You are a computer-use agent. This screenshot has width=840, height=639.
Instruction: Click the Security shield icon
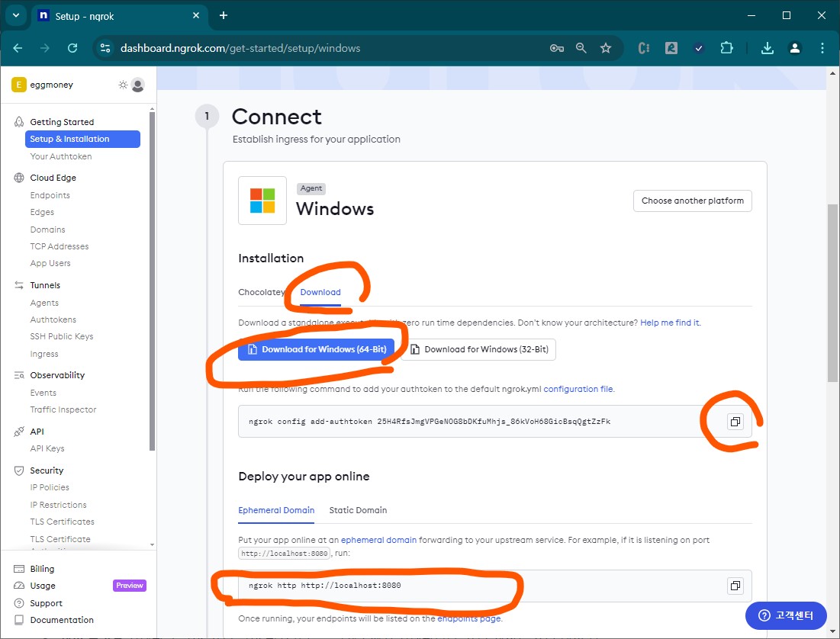pyautogui.click(x=19, y=470)
